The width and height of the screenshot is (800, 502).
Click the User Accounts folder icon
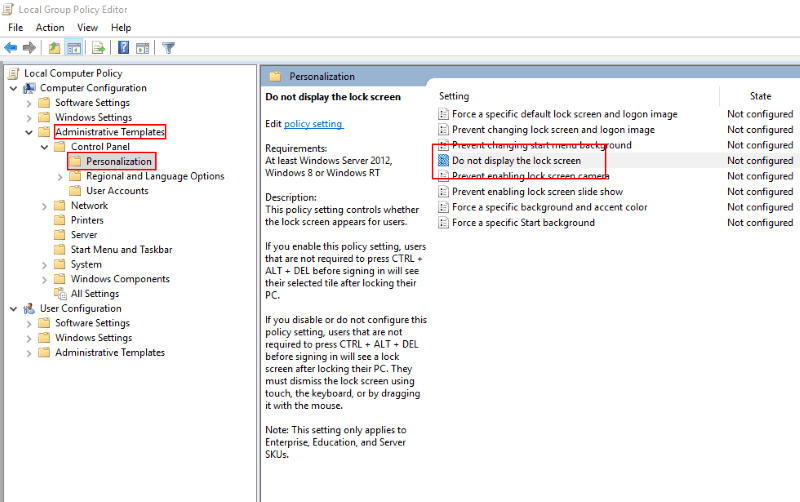[76, 191]
